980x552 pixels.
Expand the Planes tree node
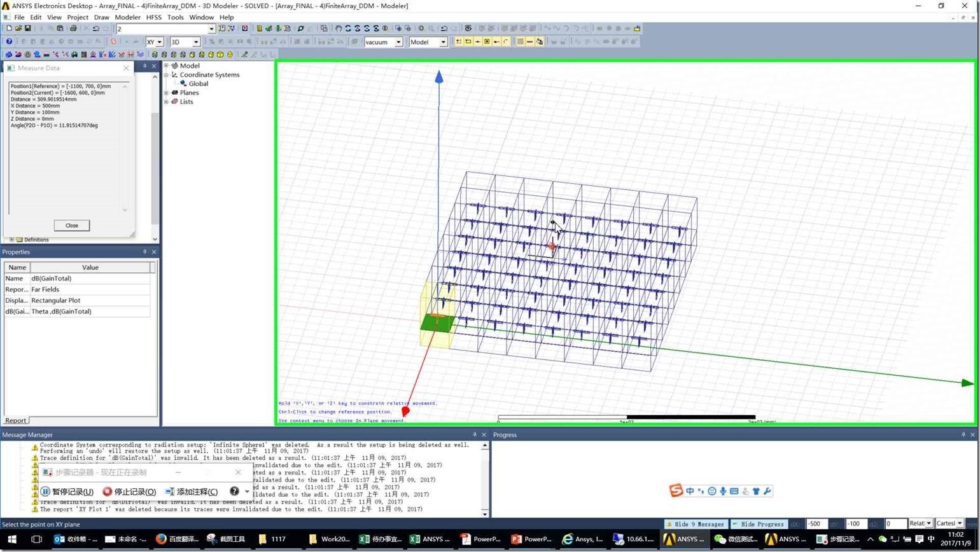(167, 93)
